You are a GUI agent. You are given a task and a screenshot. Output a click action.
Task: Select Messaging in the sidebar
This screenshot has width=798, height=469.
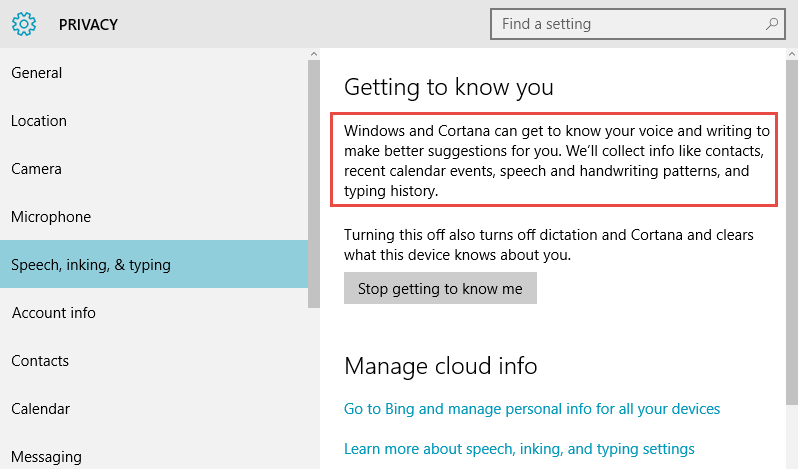tap(154, 456)
